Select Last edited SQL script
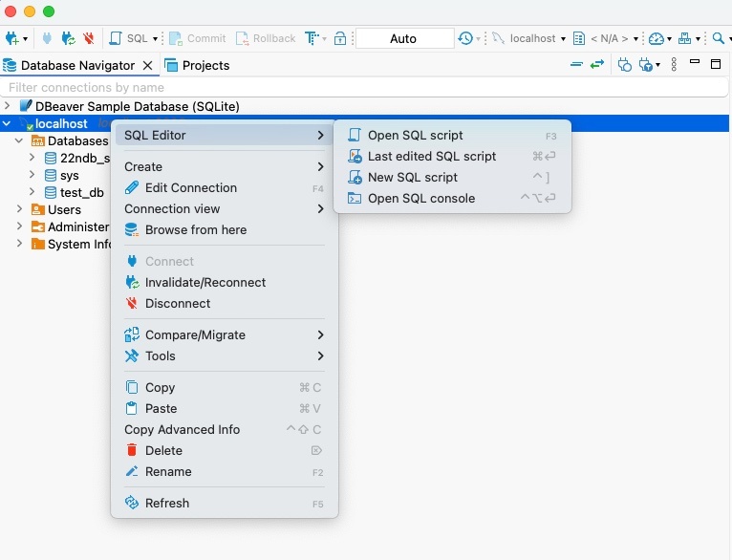The image size is (732, 560). point(452,157)
